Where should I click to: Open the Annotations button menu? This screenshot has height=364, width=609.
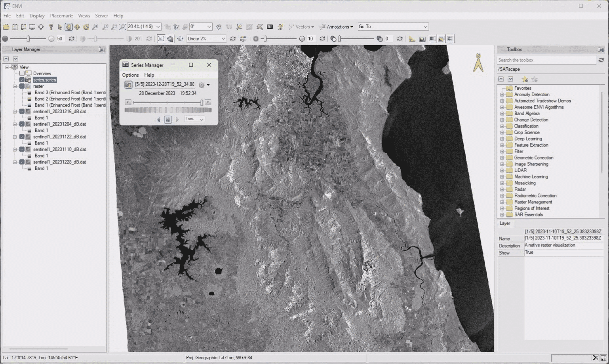(338, 27)
